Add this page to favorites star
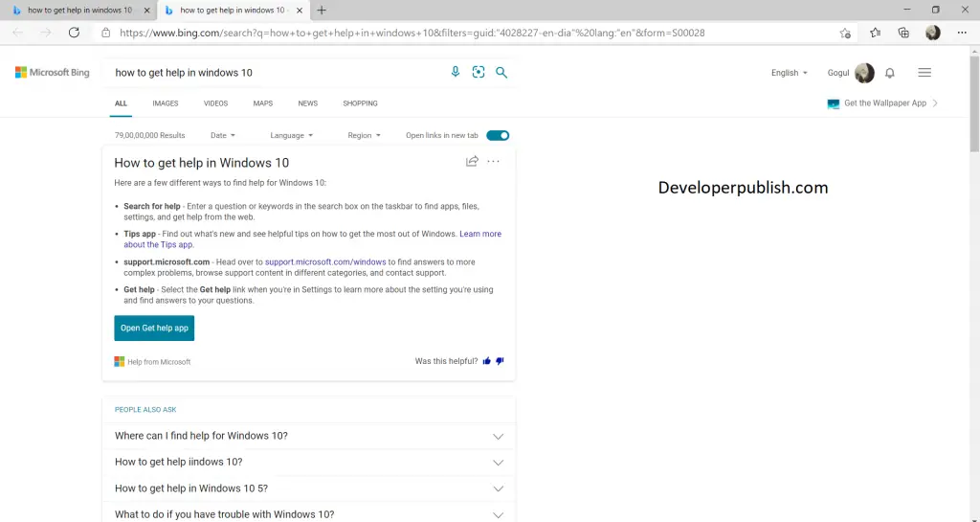This screenshot has height=522, width=980. [x=845, y=34]
